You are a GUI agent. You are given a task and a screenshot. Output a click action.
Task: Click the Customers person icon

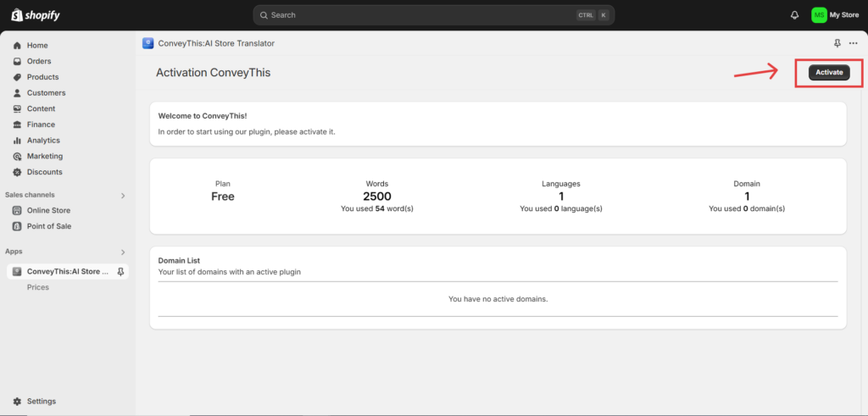tap(17, 93)
